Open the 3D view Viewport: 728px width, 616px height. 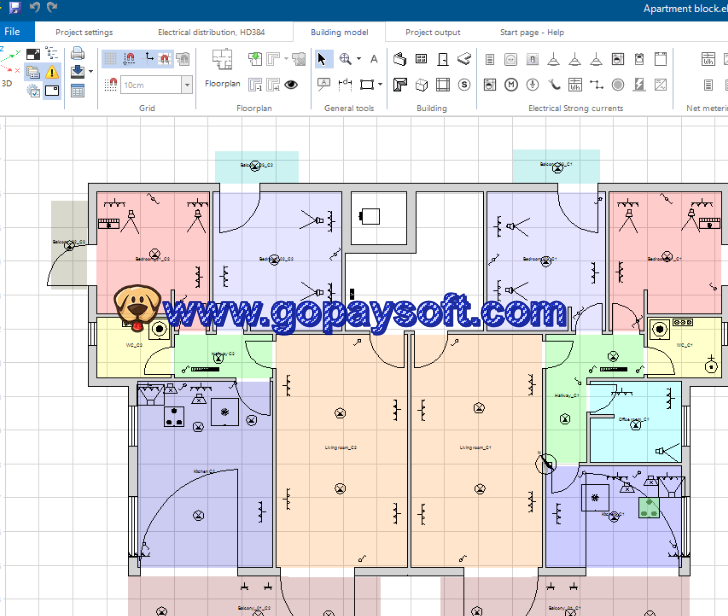[x=7, y=85]
